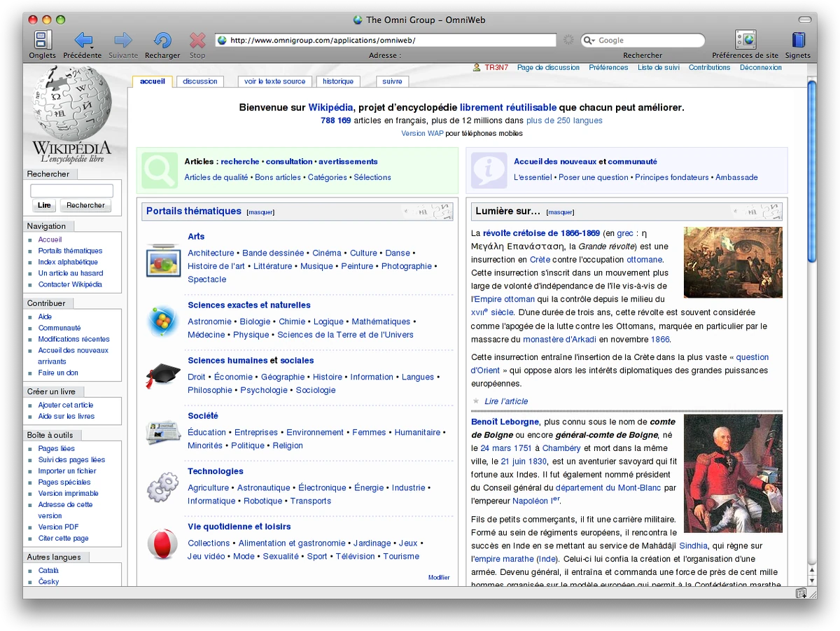Click the Vie quotidienne beach ball icon
Viewport: 840px width, 631px height.
[x=162, y=543]
